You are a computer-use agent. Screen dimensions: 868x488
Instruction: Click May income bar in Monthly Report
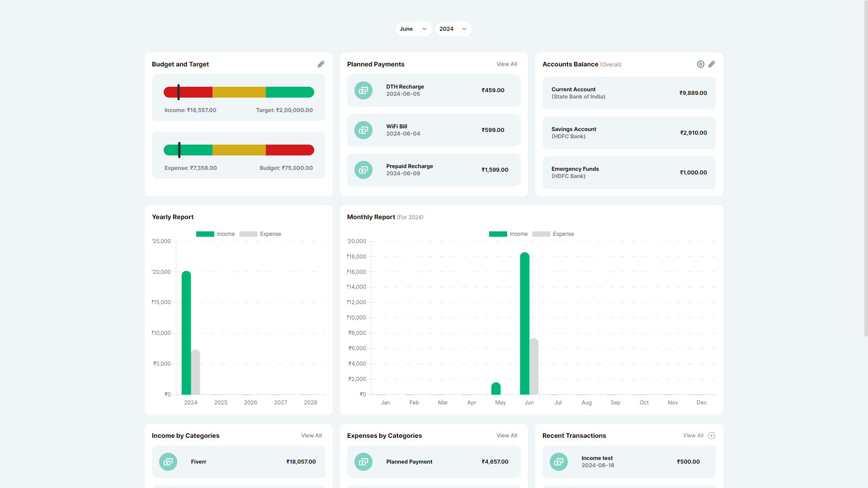pos(496,389)
